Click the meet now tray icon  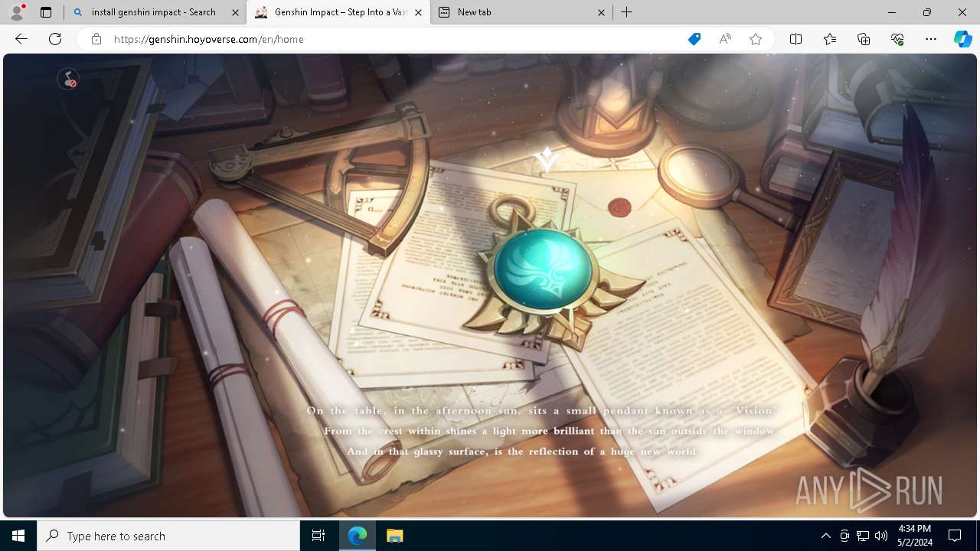pyautogui.click(x=844, y=536)
